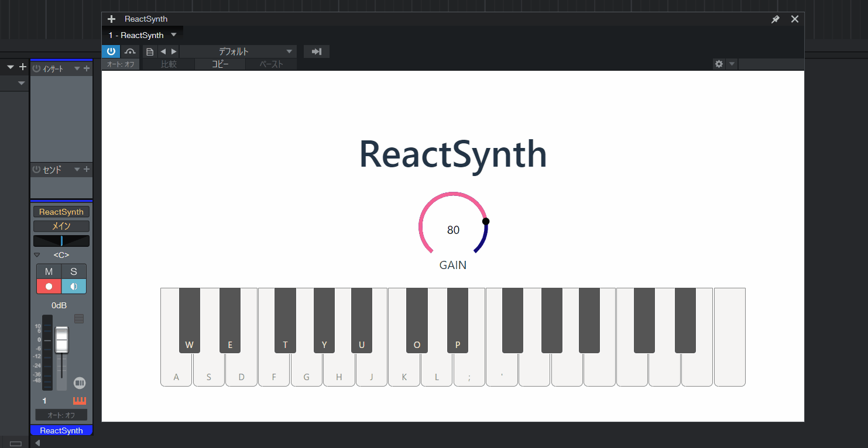Click the GAIN value 80

click(453, 230)
